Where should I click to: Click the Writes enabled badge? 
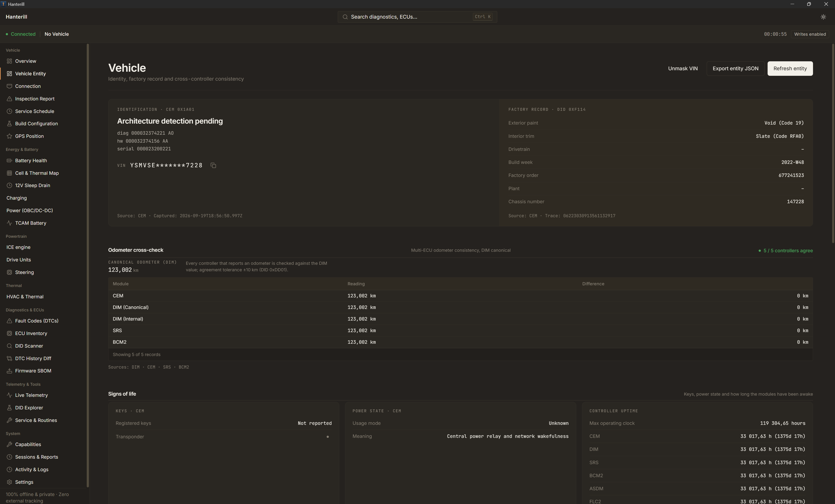[x=810, y=34]
